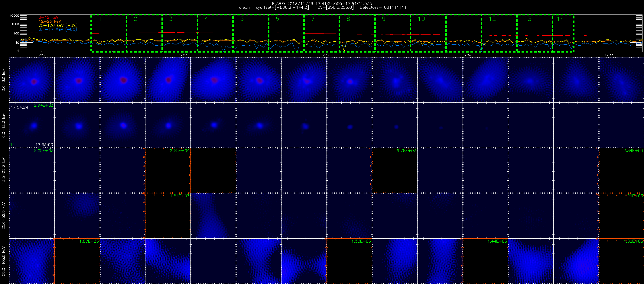644x284 pixels.
Task: Open the 50-100 keV image for interval 1
Action: 32,261
